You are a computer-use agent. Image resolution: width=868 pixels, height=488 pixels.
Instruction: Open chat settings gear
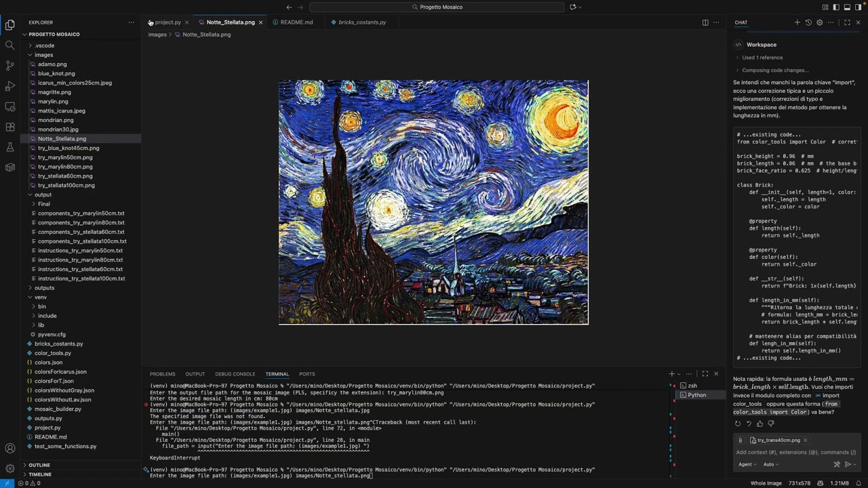pyautogui.click(x=819, y=22)
